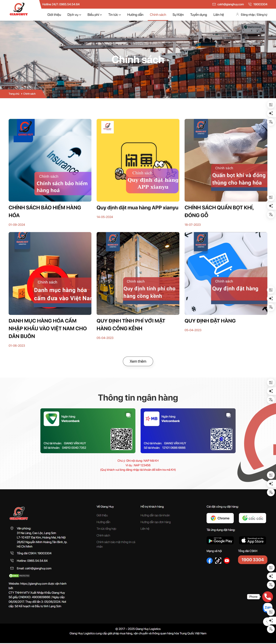Copy MB bank account via copy icon
The height and width of the screenshot is (644, 276).
tap(229, 415)
